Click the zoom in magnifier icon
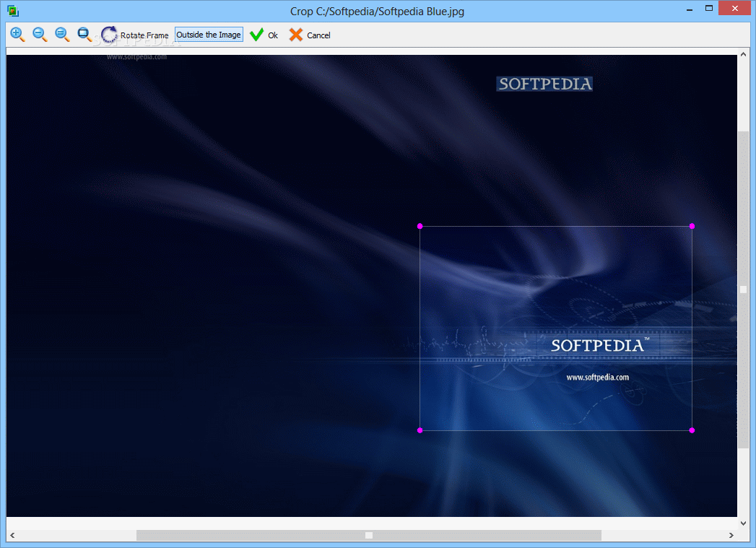 tap(17, 35)
